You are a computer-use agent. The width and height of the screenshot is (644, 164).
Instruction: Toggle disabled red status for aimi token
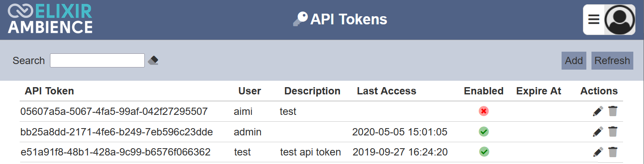point(484,111)
